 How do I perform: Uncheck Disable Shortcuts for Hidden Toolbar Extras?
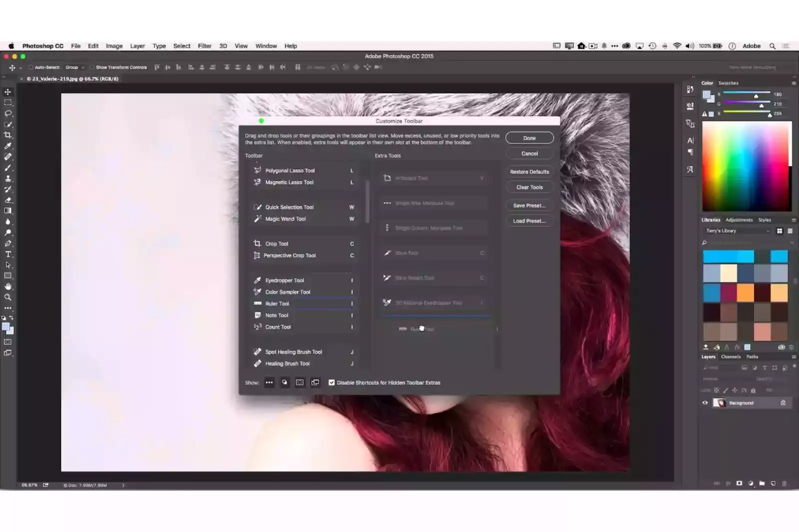point(332,383)
